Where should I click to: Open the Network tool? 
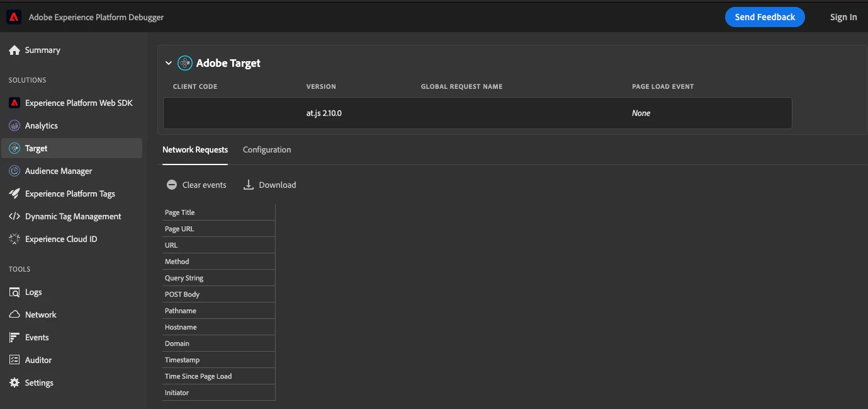point(72,315)
